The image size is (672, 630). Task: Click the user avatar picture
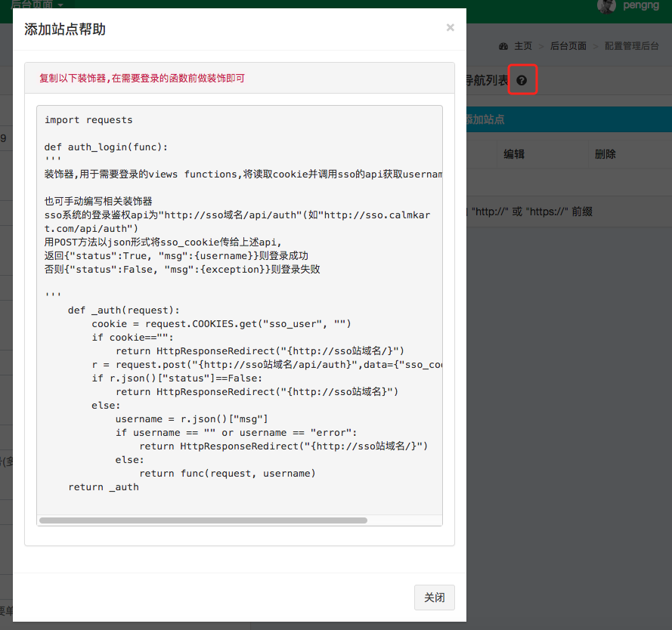605,5
